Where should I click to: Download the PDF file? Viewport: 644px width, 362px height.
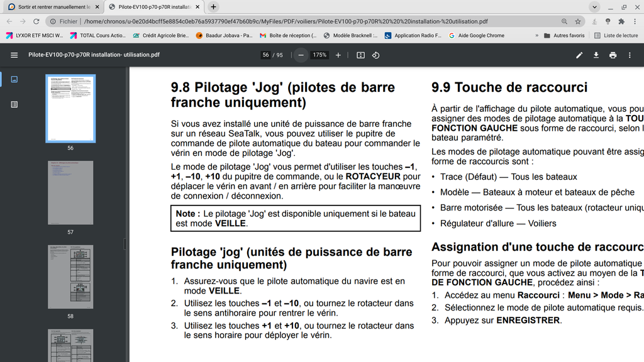[596, 55]
